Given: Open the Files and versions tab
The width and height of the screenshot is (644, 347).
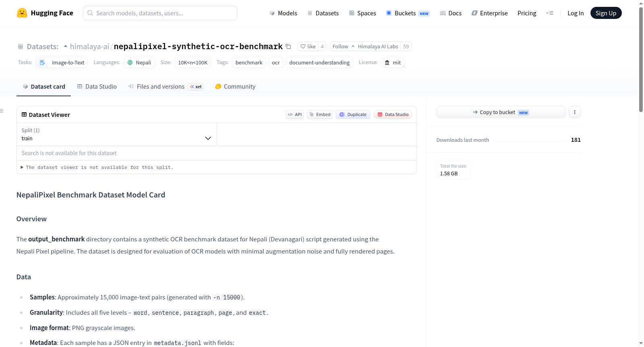Looking at the screenshot, I should pos(165,86).
